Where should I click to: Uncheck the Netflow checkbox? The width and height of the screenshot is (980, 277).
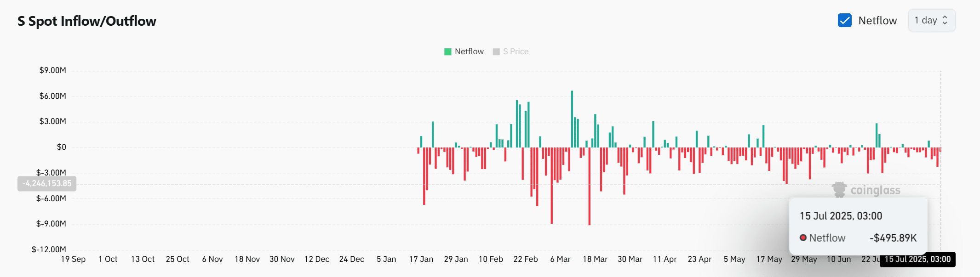844,21
